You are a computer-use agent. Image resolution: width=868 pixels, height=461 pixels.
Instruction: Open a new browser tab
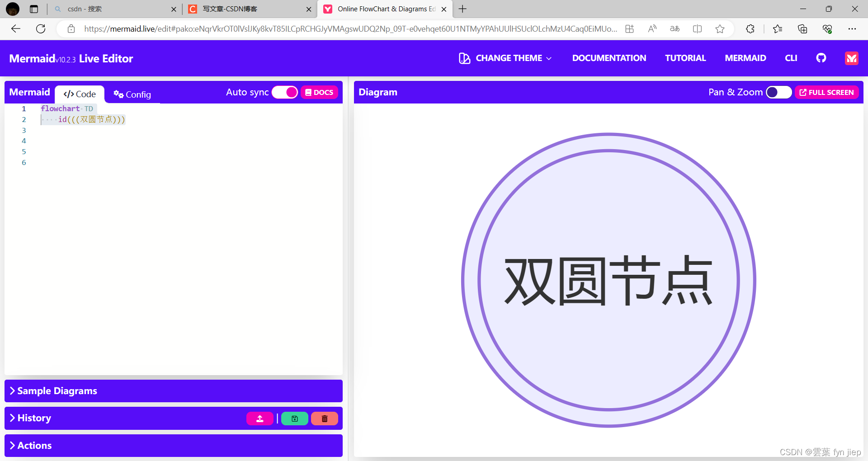coord(462,9)
